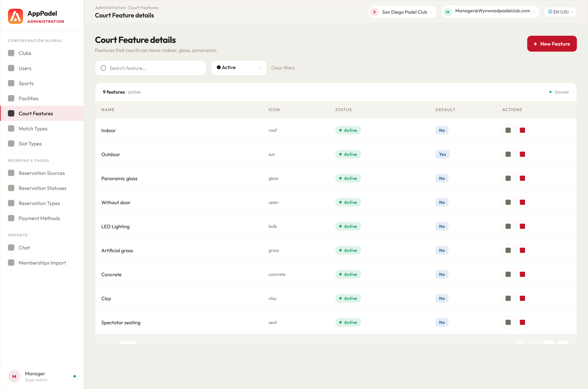Viewport: 588px width, 389px height.
Task: Click gray edit icon for Spectator seating
Action: [x=508, y=322]
